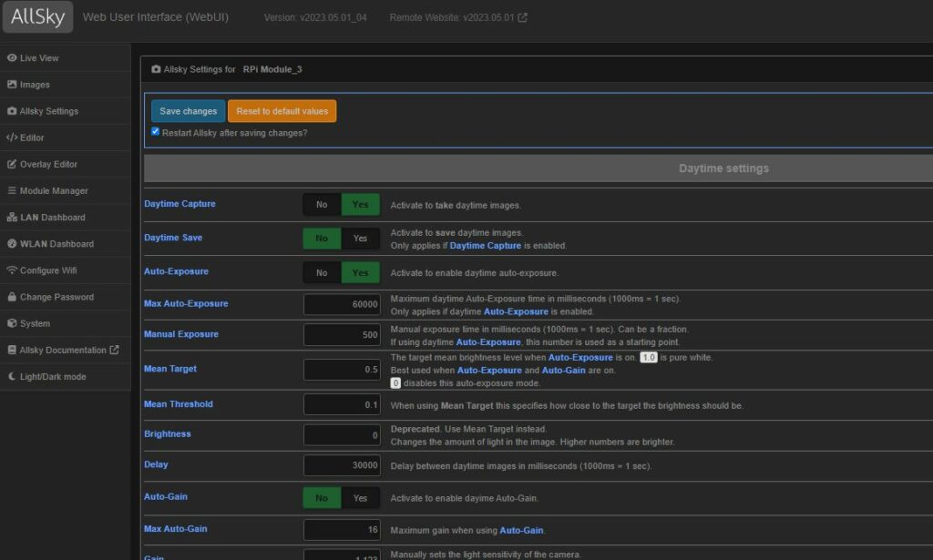Click the LAN Dashboard network icon
Image resolution: width=933 pixels, height=560 pixels.
coord(12,218)
